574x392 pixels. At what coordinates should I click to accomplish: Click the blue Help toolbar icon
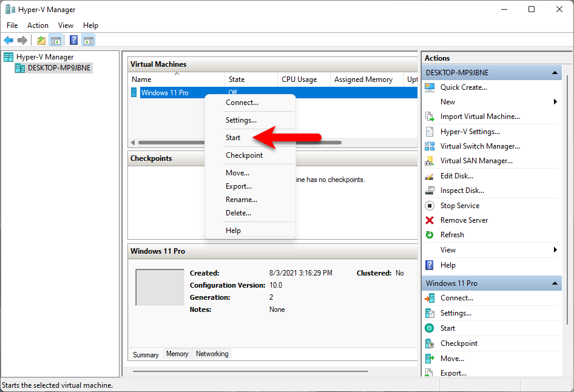tap(73, 40)
